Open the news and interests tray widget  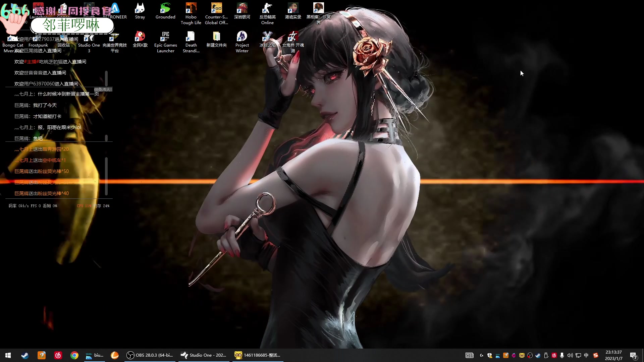[x=470, y=355]
